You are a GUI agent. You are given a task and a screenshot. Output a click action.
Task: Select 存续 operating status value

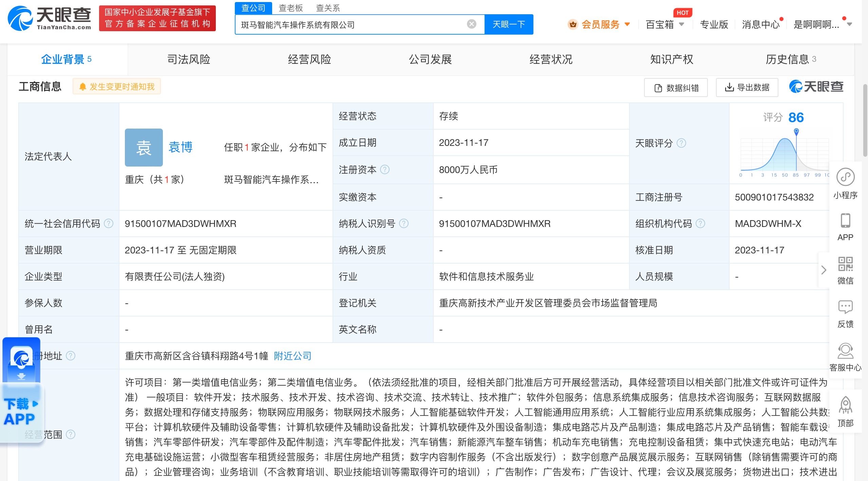coord(448,116)
